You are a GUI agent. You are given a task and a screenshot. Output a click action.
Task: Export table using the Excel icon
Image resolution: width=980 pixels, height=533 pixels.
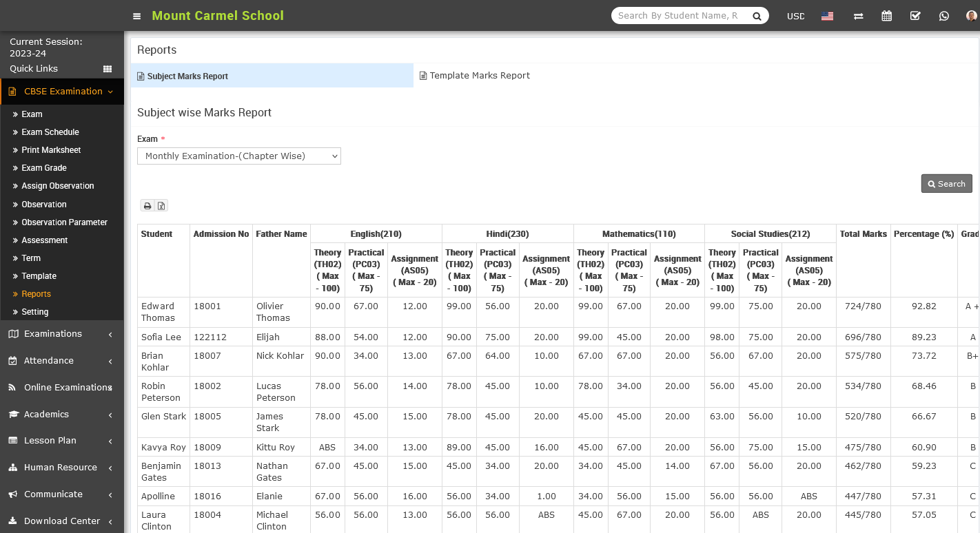coord(161,205)
